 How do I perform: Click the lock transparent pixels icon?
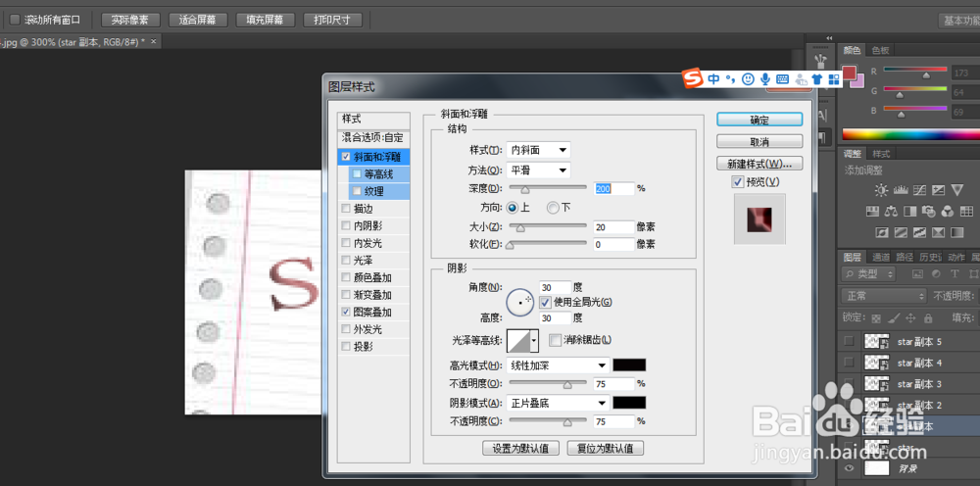click(876, 318)
